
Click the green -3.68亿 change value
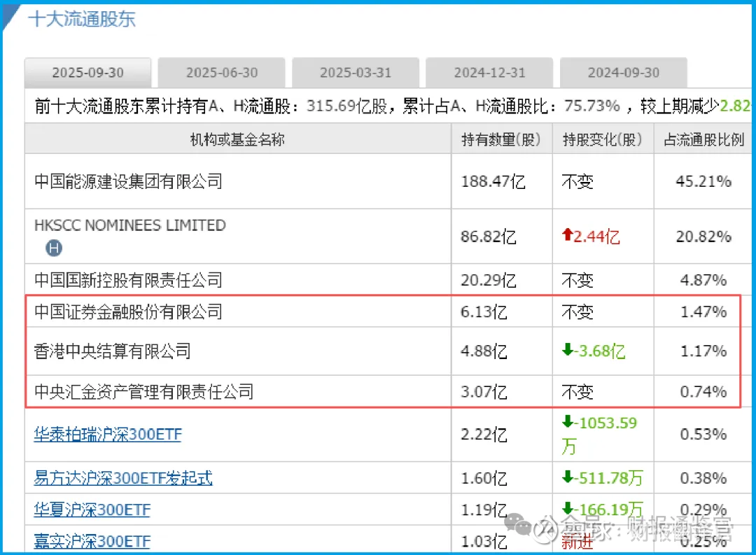tap(600, 351)
